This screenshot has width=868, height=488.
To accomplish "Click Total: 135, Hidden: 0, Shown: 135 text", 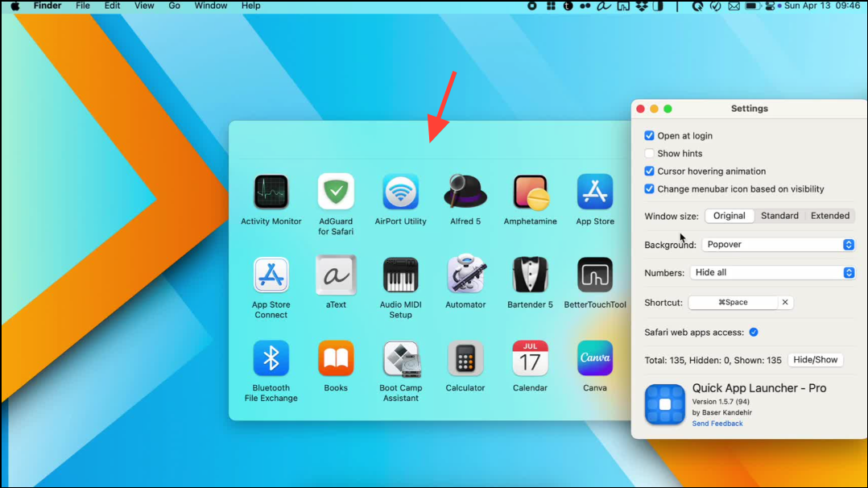I will coord(713,361).
